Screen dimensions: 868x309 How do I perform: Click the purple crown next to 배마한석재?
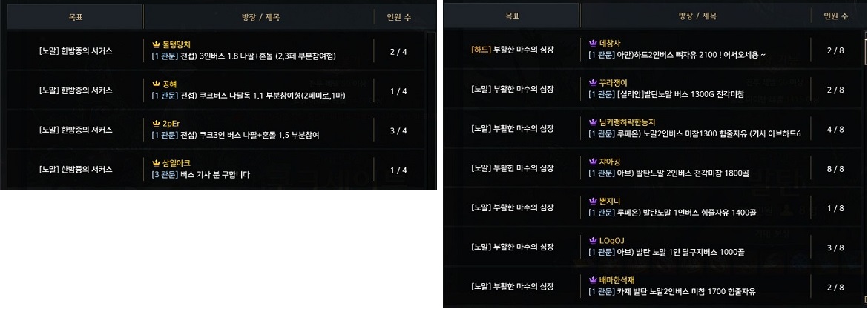tap(593, 280)
